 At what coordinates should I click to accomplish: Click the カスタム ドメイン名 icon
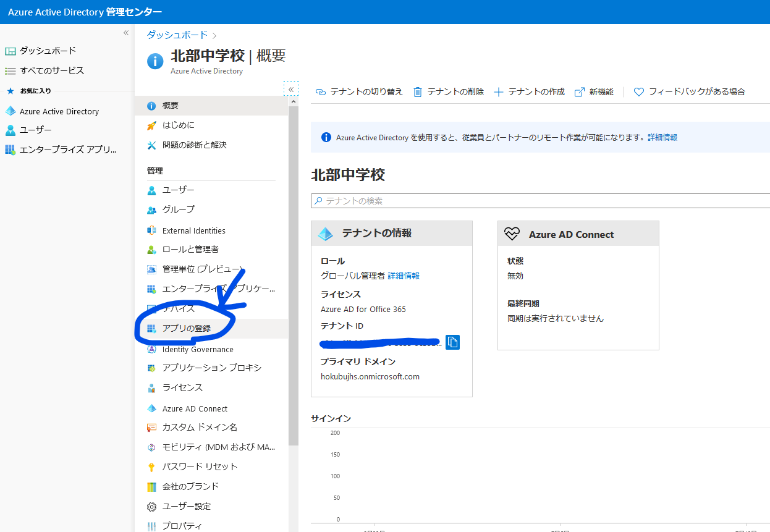click(x=151, y=428)
